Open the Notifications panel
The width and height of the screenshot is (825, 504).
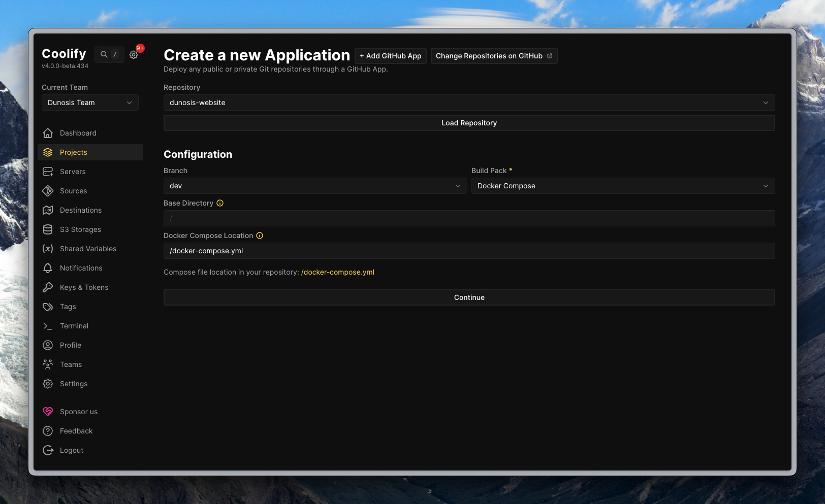pos(80,268)
